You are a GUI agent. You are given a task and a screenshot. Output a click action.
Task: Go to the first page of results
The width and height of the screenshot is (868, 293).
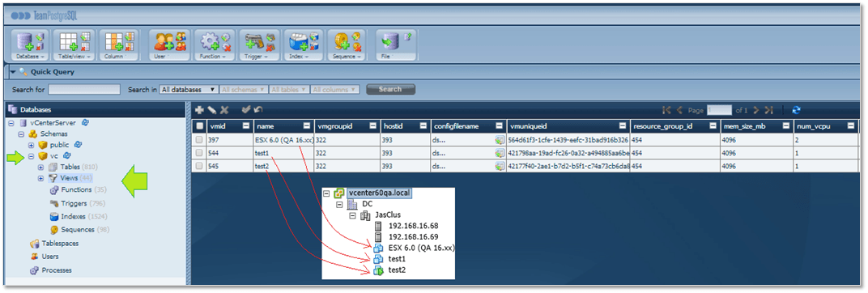coord(666,110)
